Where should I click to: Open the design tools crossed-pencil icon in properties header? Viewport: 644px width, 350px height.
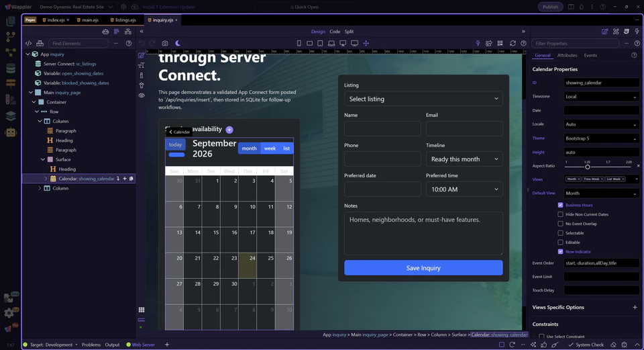616,32
